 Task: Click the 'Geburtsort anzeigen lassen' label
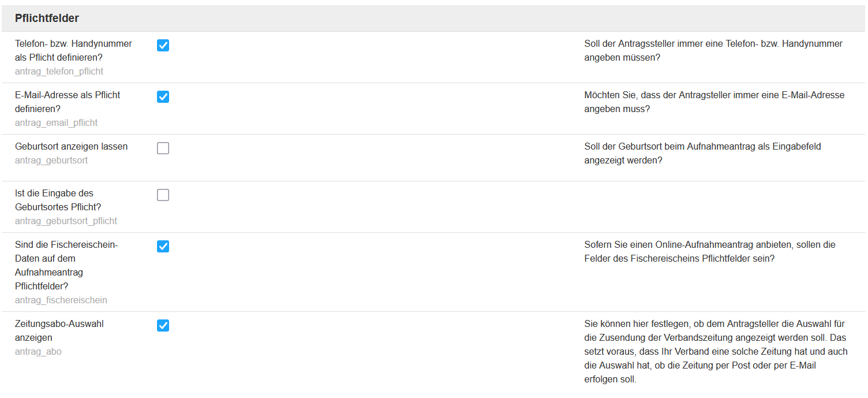coord(72,147)
